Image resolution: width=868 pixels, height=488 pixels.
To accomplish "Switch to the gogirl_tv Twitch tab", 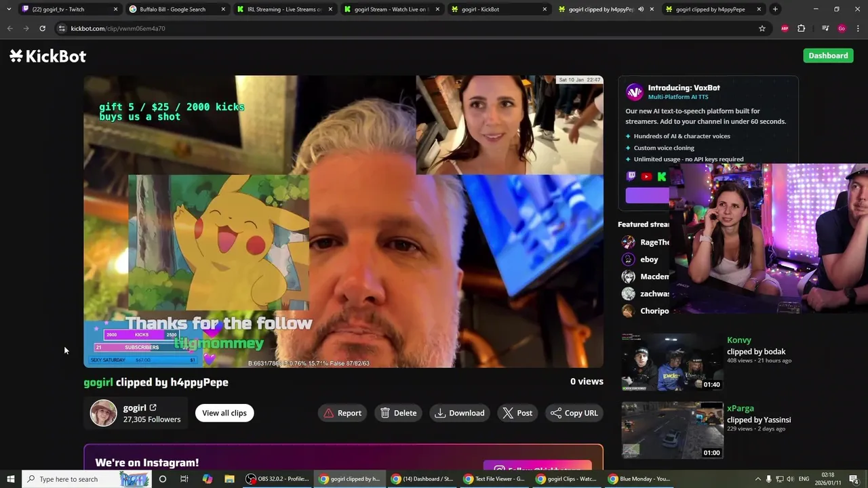I will pos(68,9).
